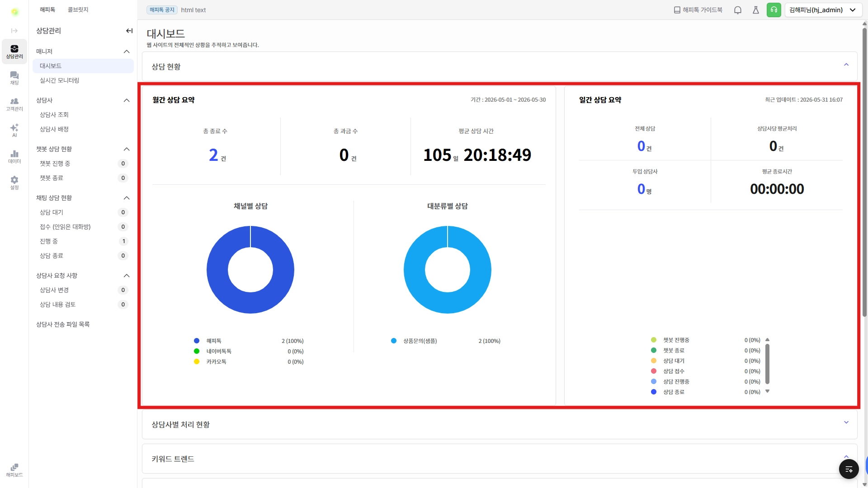868x488 pixels.
Task: Open the 해피보드 icon at sidebar bottom
Action: [x=14, y=470]
